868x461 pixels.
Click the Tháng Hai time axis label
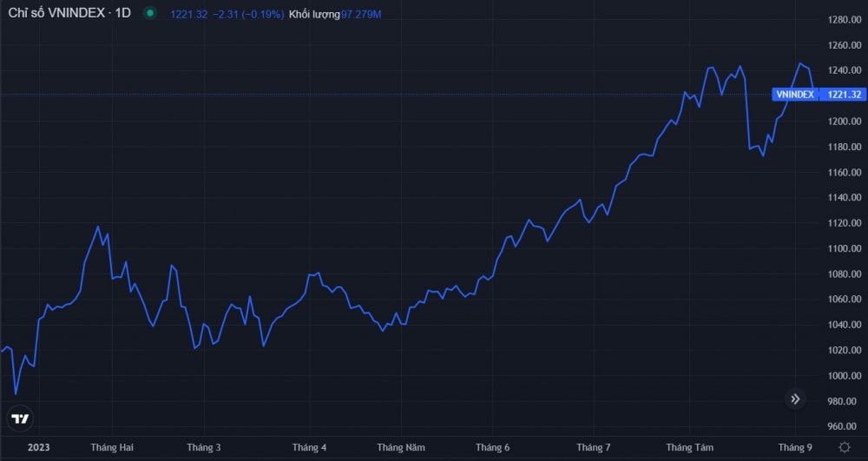112,447
